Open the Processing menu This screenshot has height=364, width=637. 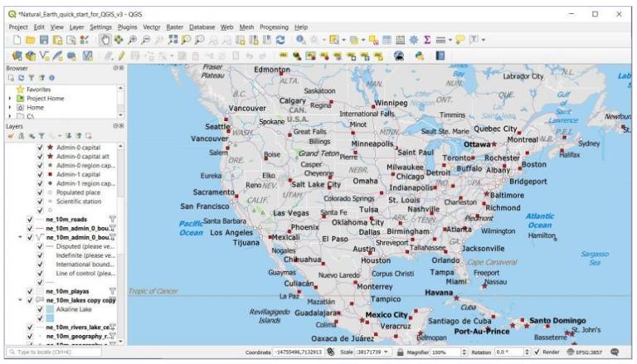pos(274,27)
